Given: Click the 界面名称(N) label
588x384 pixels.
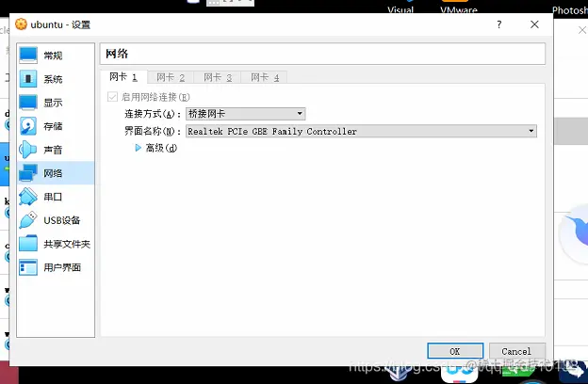Looking at the screenshot, I should (153, 131).
